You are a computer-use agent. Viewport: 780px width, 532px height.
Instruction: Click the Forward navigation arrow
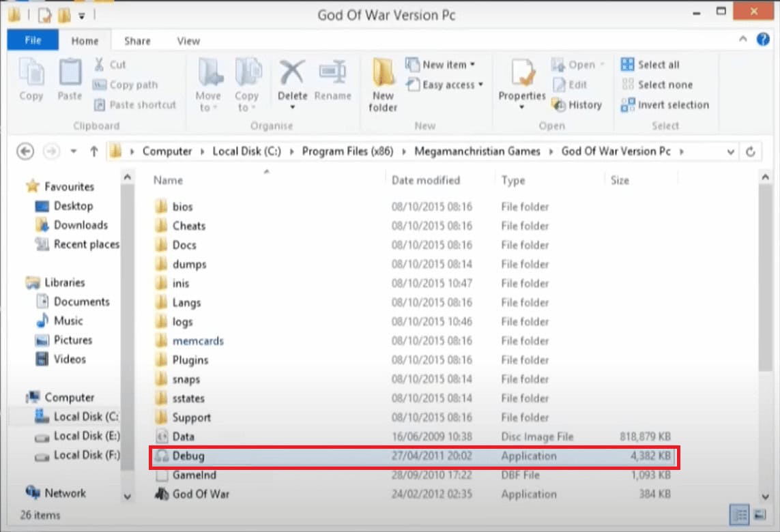pyautogui.click(x=51, y=151)
